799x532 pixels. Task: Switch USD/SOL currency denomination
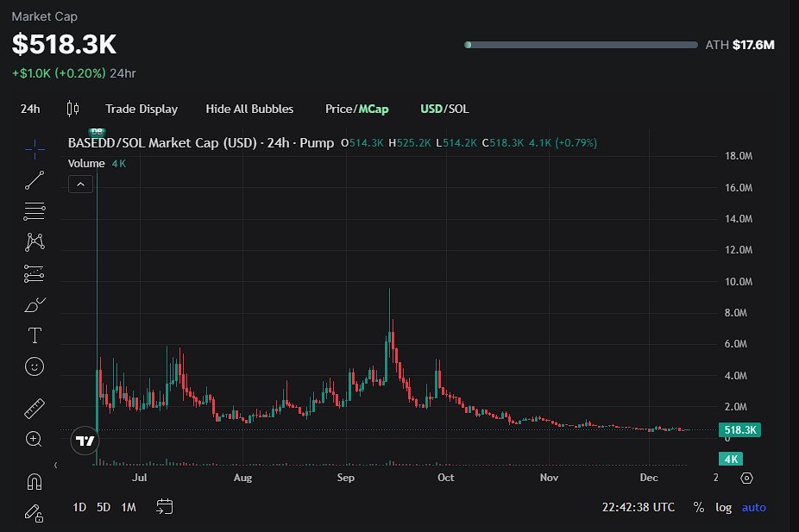coord(444,109)
